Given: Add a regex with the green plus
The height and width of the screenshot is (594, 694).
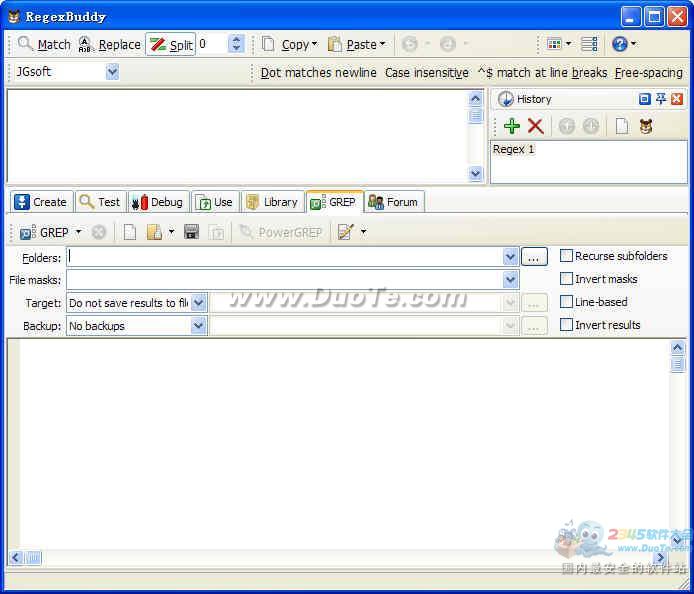Looking at the screenshot, I should click(x=512, y=126).
